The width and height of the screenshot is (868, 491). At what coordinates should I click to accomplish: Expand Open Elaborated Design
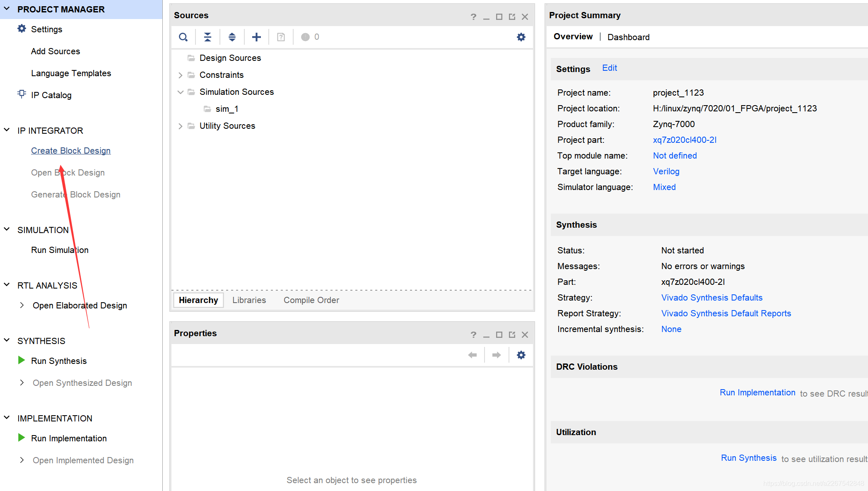point(22,306)
